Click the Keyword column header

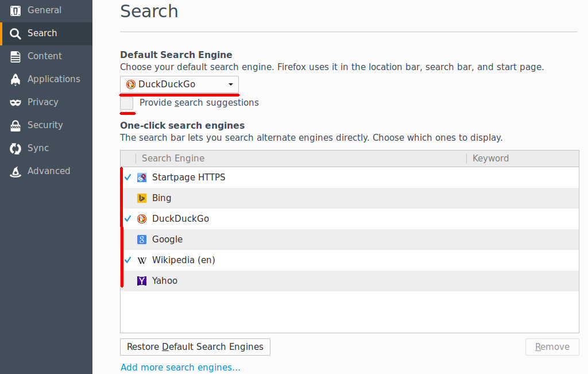coord(523,159)
